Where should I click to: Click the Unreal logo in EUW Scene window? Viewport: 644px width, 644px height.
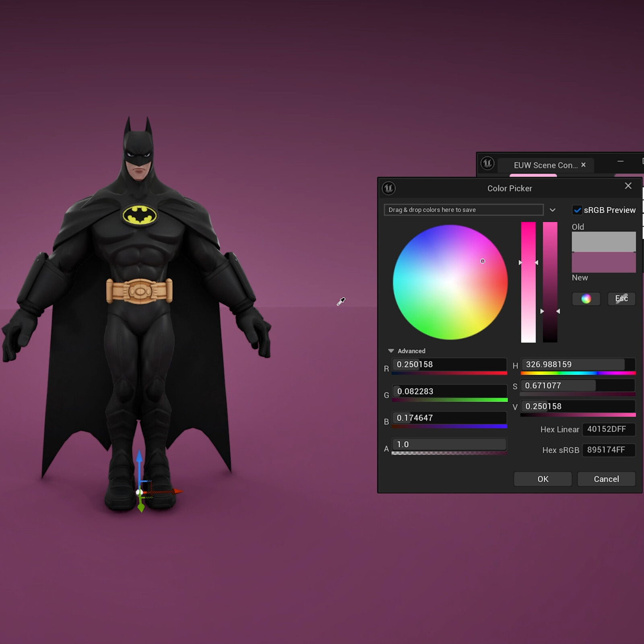(487, 163)
